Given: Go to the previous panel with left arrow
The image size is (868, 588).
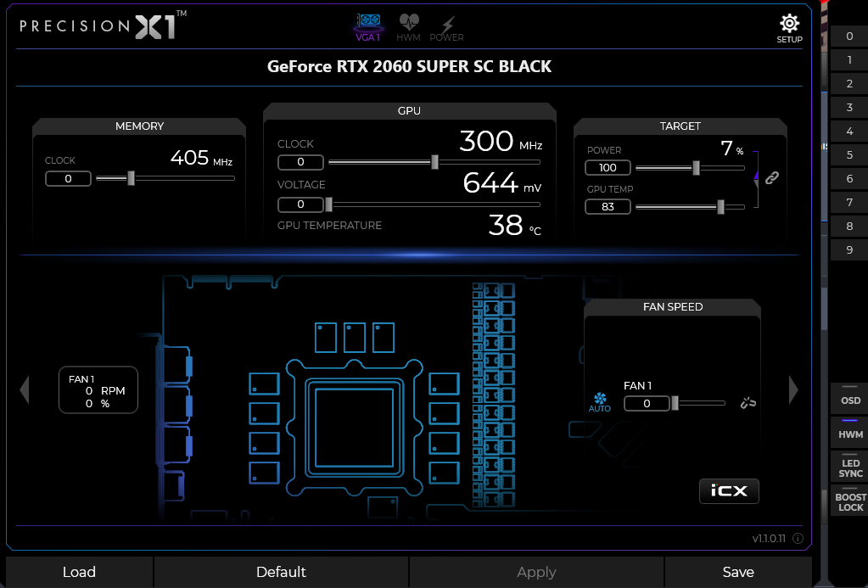Looking at the screenshot, I should click(x=24, y=390).
